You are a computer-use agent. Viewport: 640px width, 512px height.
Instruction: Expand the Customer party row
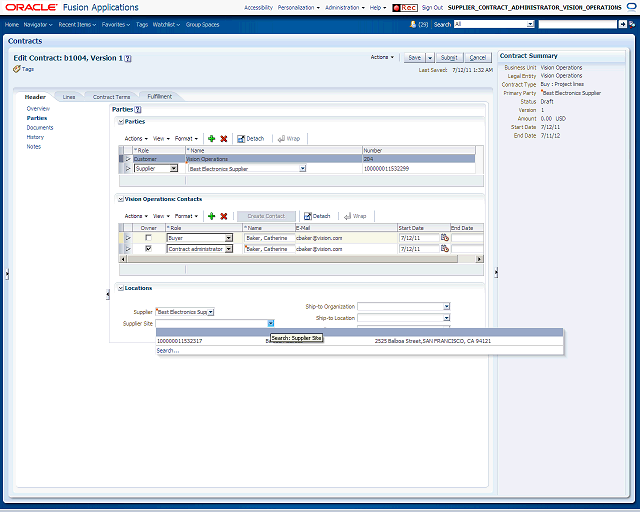click(128, 159)
